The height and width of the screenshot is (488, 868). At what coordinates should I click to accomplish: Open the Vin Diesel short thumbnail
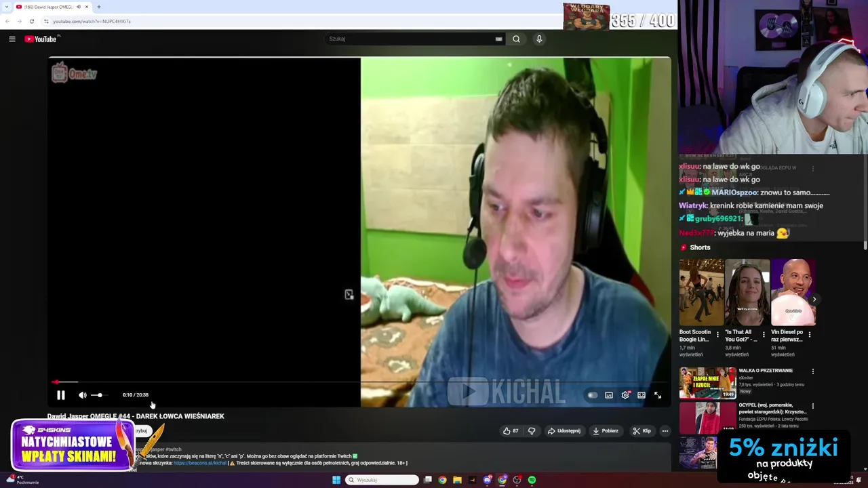click(x=793, y=292)
